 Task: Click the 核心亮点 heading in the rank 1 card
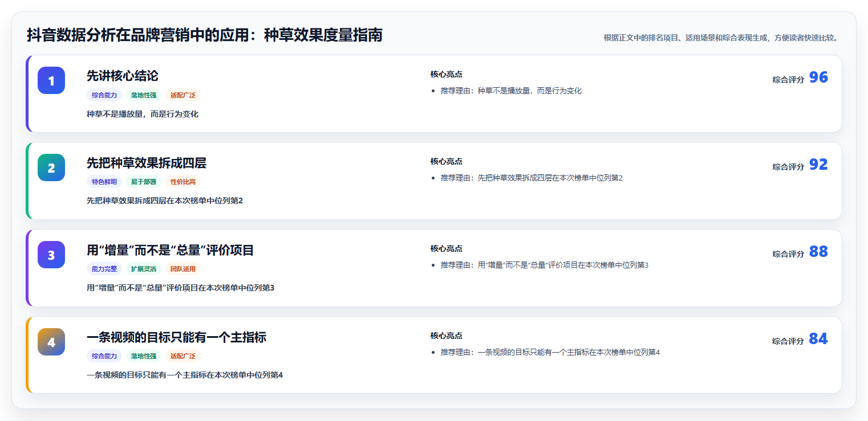coord(447,74)
